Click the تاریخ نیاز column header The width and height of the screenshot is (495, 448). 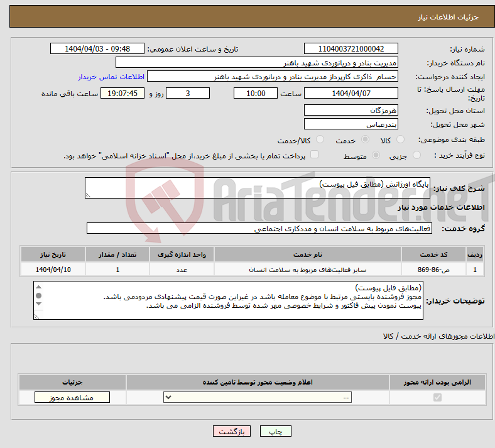53,254
